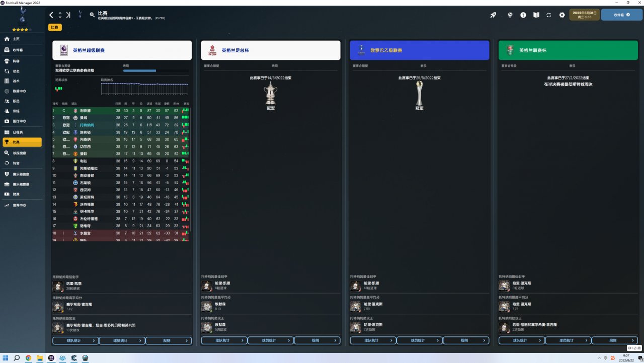Viewport: 644px width, 363px height.
Task: Click the 球探搜索 magnifier icon in sidebar
Action: (x=7, y=153)
